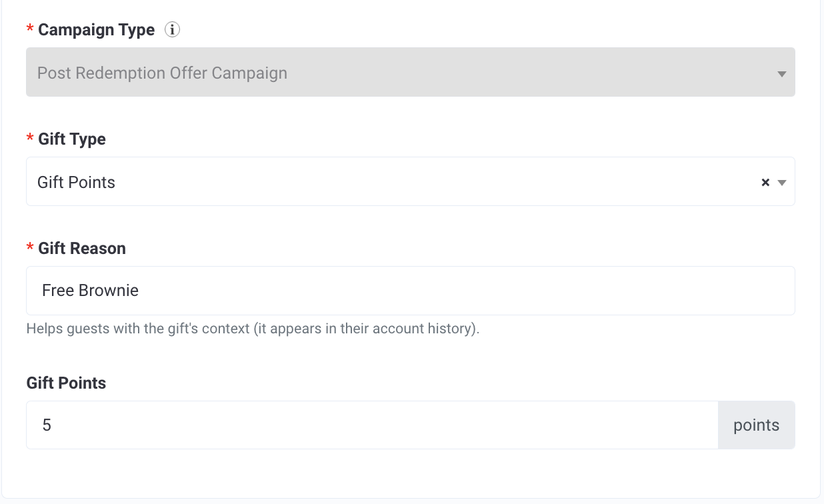Click the Free Brownie text in the field
Screen dimensions: 824x504
coord(90,291)
